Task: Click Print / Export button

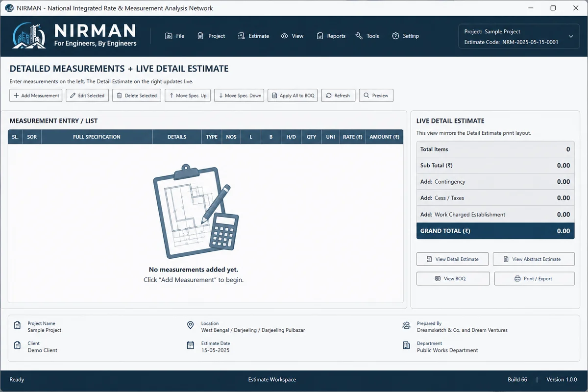Action: [x=534, y=278]
